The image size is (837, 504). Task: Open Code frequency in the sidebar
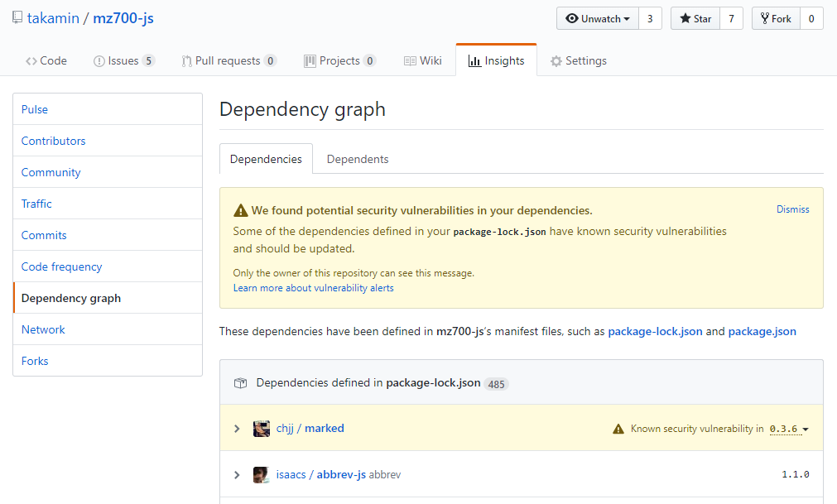pyautogui.click(x=108, y=266)
